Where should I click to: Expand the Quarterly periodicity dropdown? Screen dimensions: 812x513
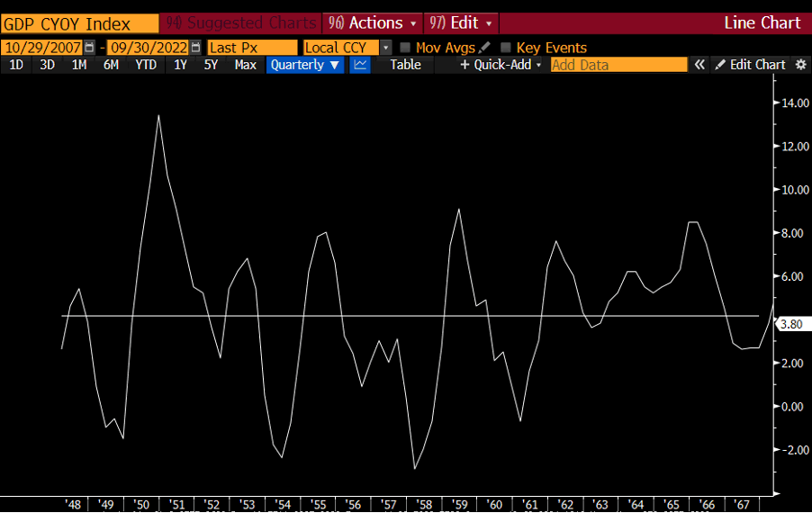tap(305, 65)
